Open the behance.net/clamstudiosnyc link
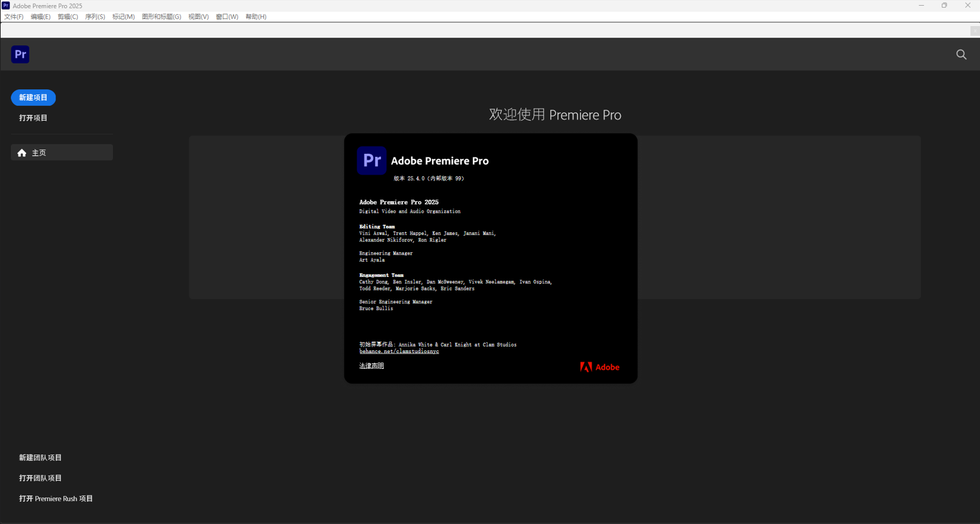This screenshot has height=524, width=980. pos(399,352)
